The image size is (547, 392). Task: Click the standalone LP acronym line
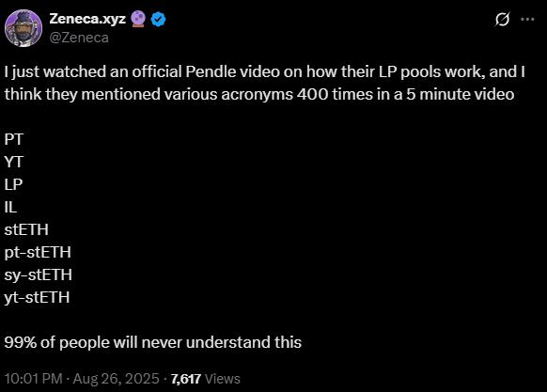[13, 184]
